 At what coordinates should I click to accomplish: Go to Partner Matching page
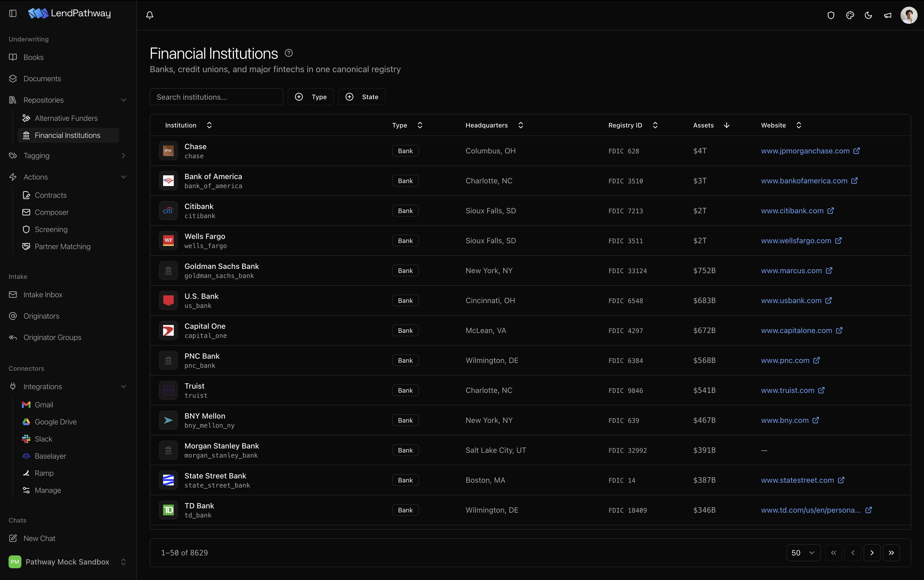tap(63, 246)
